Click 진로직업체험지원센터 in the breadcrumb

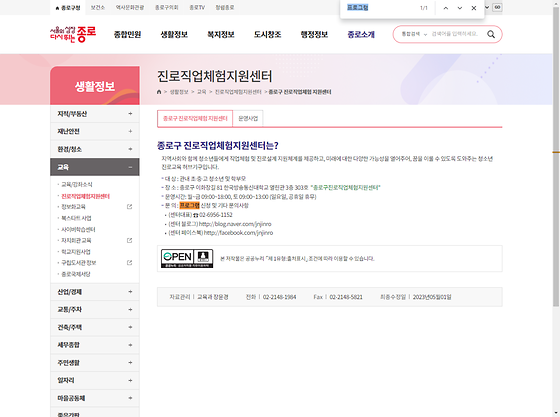(x=238, y=92)
